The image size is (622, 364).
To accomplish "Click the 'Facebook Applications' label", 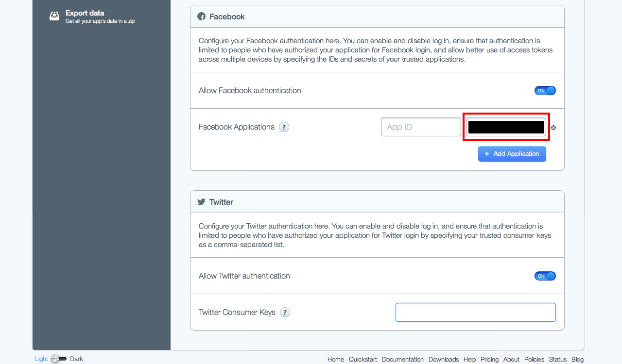I will (x=237, y=127).
